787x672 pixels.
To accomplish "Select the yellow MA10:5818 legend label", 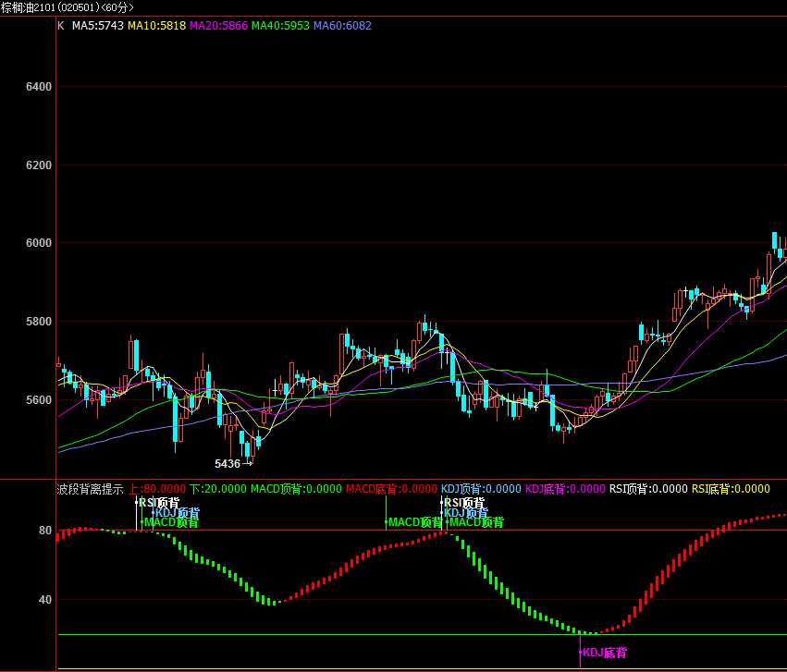I will [x=155, y=26].
